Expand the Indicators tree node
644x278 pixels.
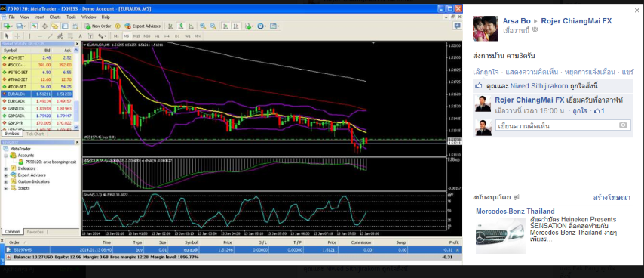pos(6,168)
